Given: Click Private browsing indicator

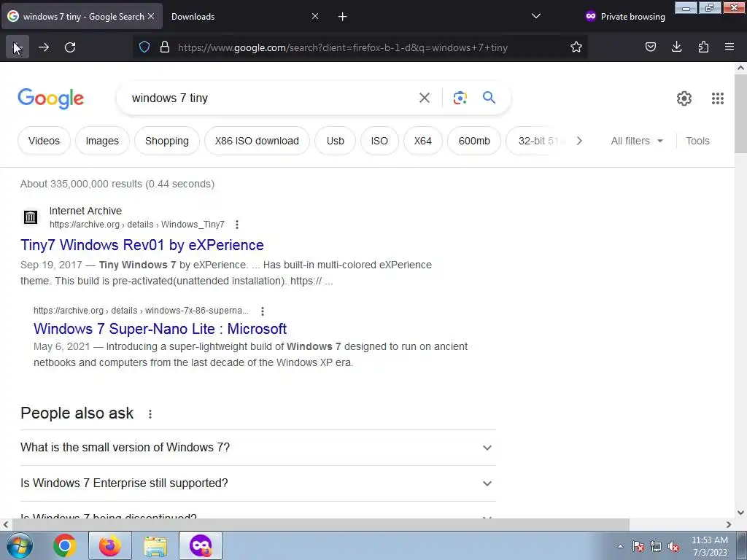Looking at the screenshot, I should 625,17.
